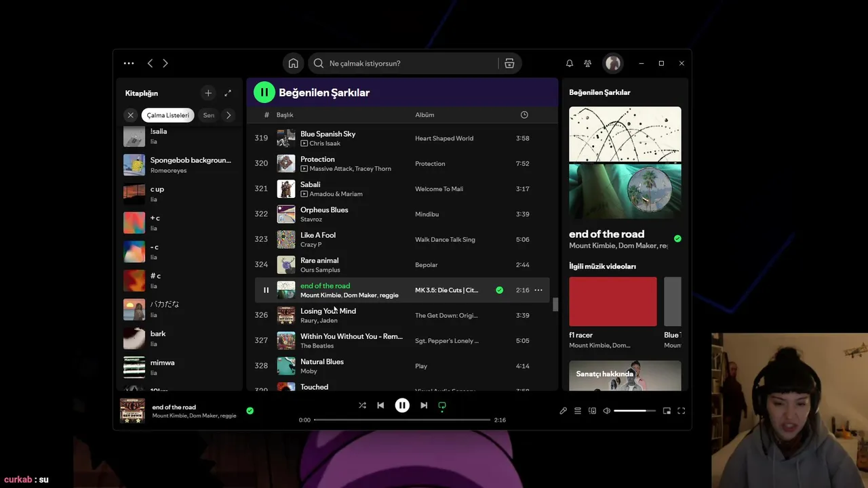Open the profile avatar menu
This screenshot has width=868, height=488.
(613, 63)
